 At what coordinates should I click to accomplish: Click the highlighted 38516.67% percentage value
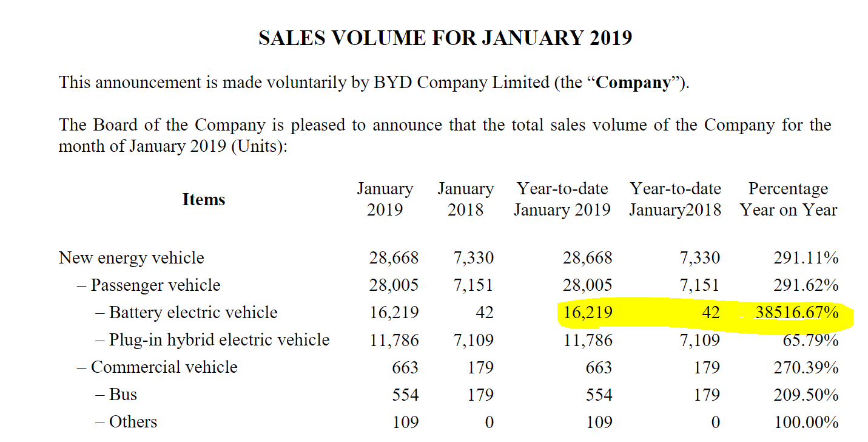[x=797, y=313]
